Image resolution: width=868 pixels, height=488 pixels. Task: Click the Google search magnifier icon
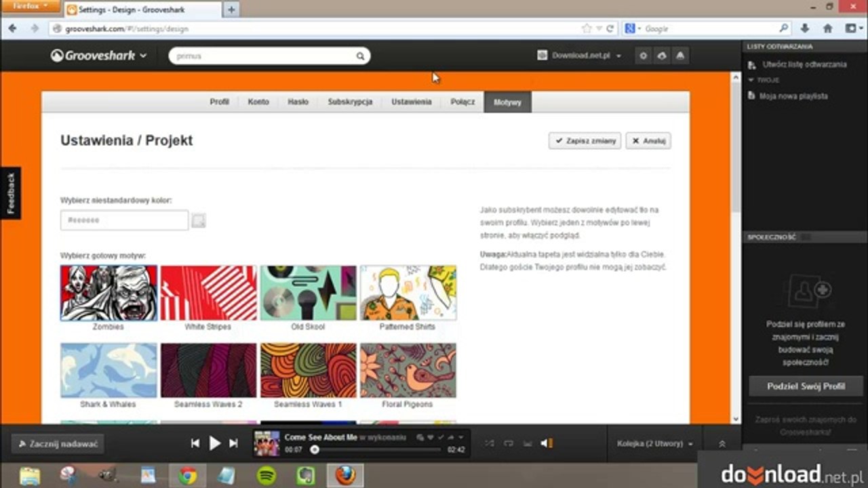(784, 28)
